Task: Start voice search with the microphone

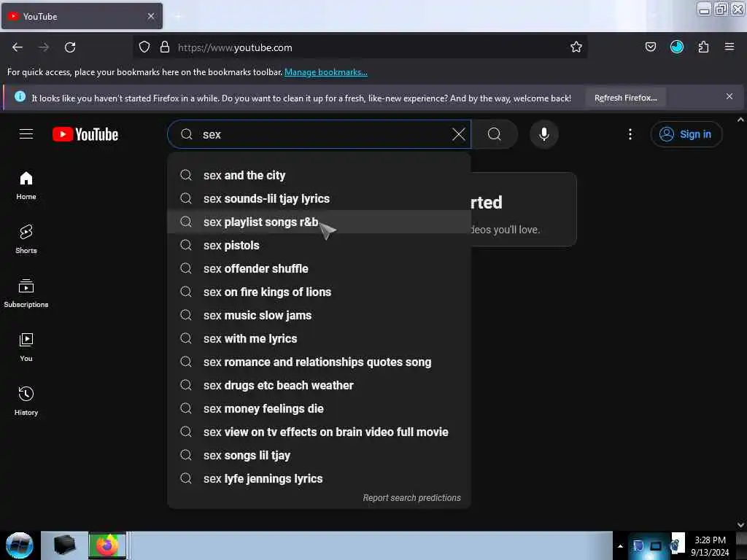Action: 543,134
